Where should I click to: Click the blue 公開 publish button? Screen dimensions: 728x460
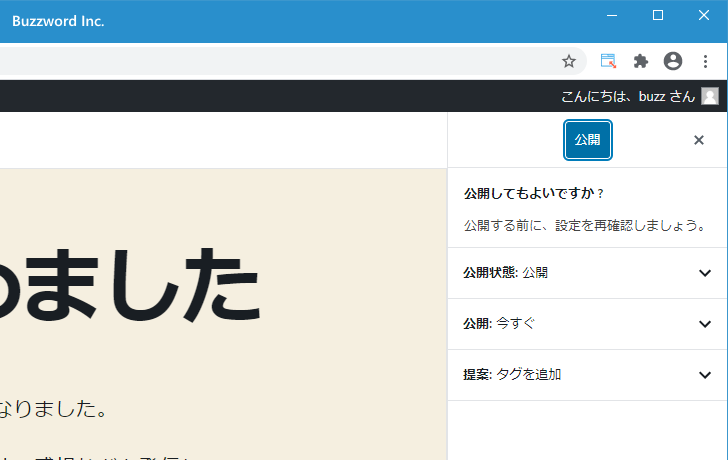588,140
